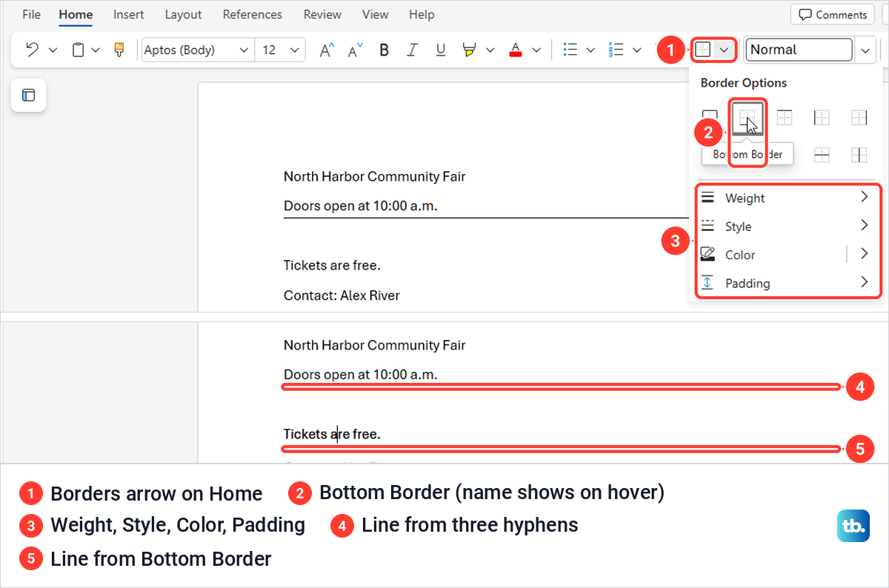
Task: Select the Left Border option
Action: coord(822,117)
